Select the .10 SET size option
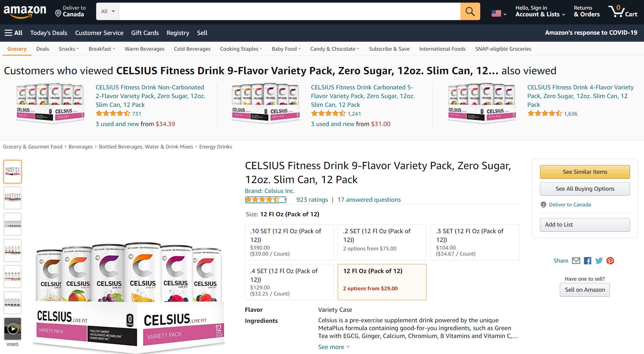644x354 pixels. click(289, 242)
